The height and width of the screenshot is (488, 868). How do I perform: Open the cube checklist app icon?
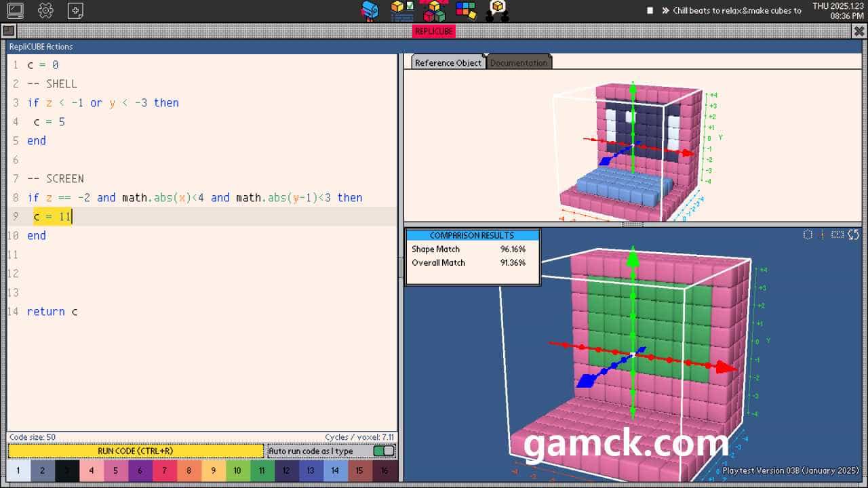pyautogui.click(x=402, y=10)
